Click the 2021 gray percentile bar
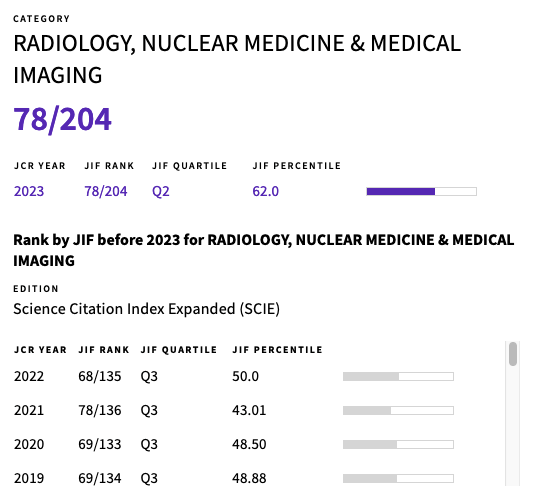Screen dimensions: 536x498 coord(398,410)
